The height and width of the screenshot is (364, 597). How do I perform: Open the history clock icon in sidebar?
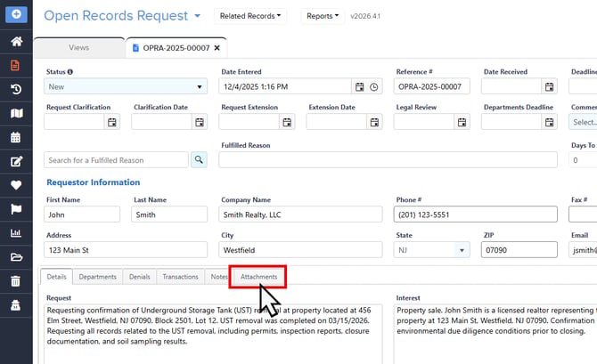pos(16,89)
